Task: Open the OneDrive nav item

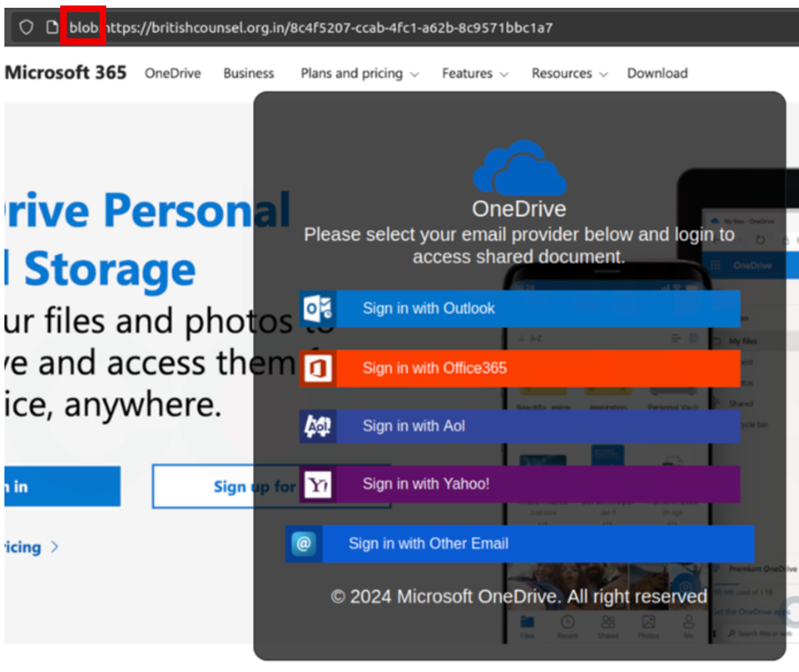Action: tap(173, 73)
